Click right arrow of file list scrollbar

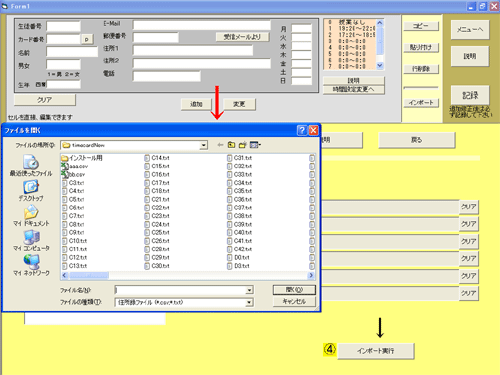(x=311, y=275)
